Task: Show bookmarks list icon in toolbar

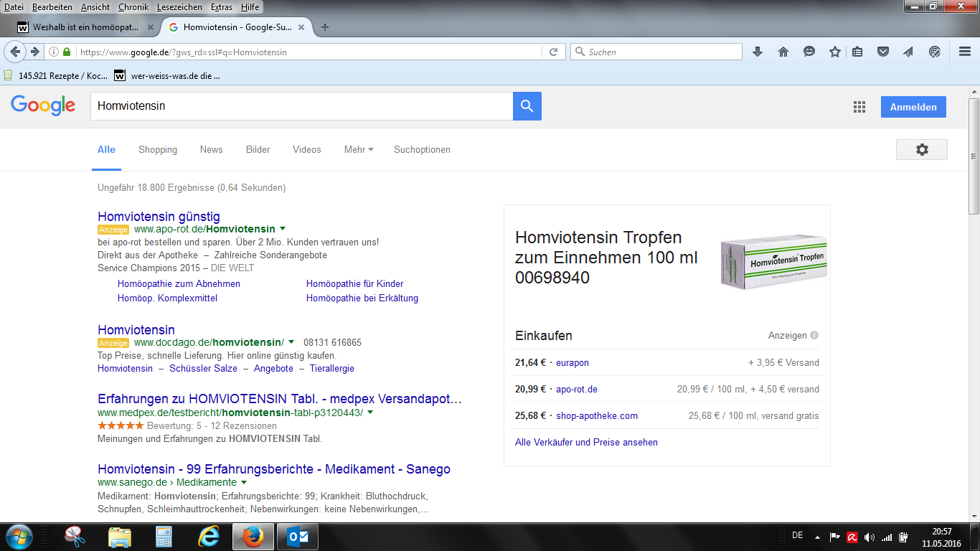Action: click(x=857, y=52)
